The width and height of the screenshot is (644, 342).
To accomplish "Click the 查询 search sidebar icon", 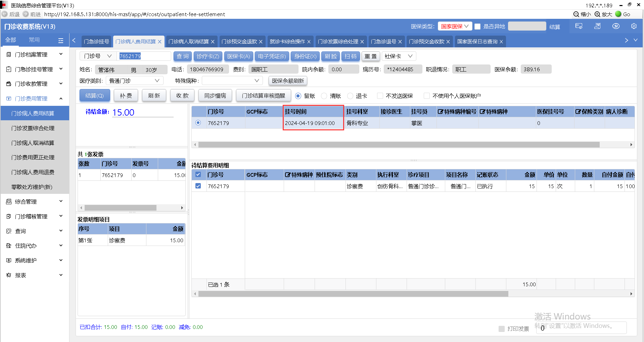I will click(9, 231).
